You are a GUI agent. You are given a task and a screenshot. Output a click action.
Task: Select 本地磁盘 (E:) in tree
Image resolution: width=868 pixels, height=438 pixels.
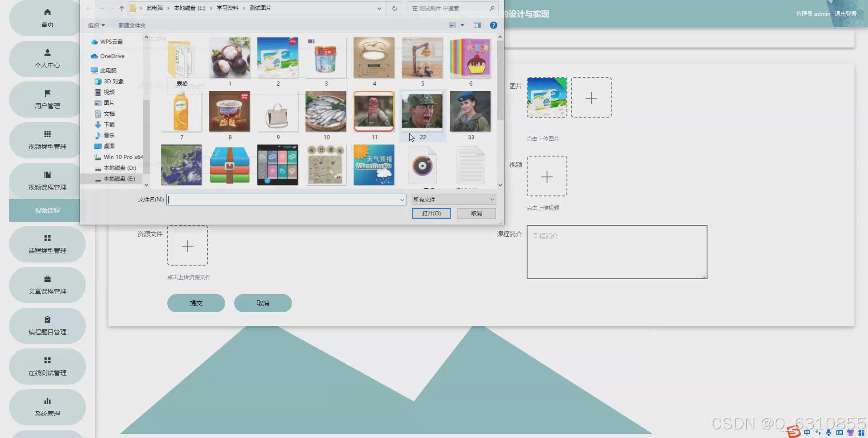(115, 179)
